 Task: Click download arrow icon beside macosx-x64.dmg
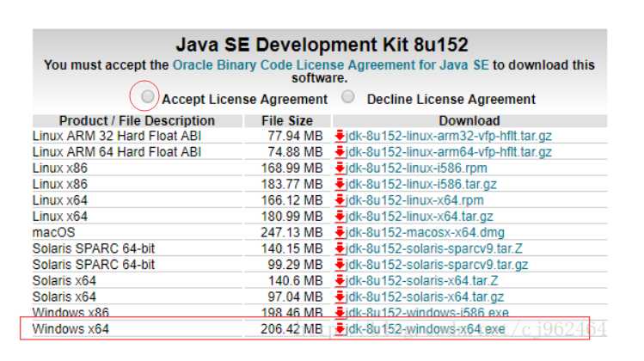(340, 232)
